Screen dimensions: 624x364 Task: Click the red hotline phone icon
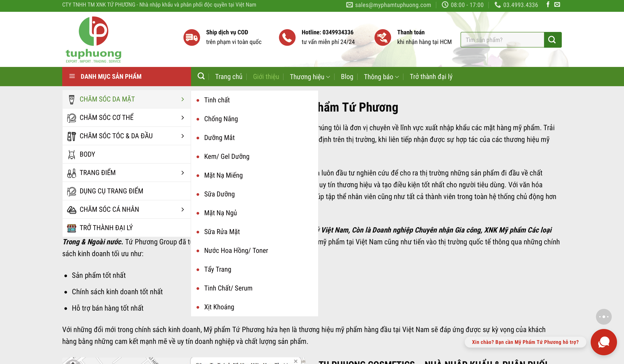(287, 37)
